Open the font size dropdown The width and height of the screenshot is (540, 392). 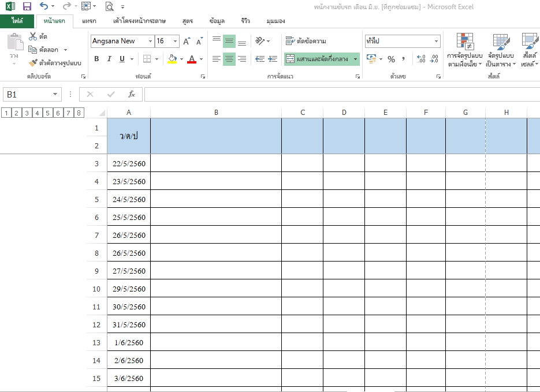coord(176,41)
